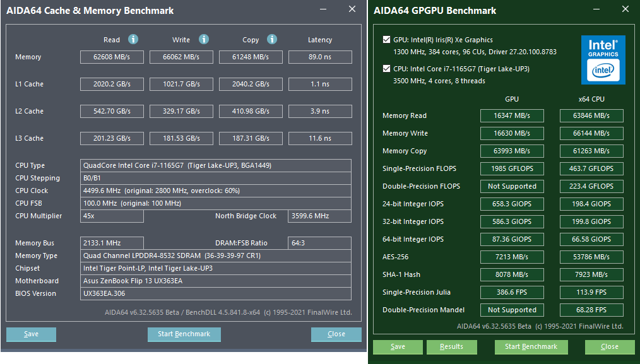
Task: Click the green Close button in GPGPU window
Action: coord(609,346)
